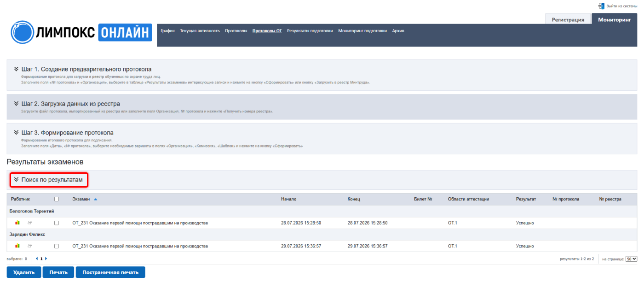Go to the next page arrow
This screenshot has width=644, height=288.
[x=46, y=259]
